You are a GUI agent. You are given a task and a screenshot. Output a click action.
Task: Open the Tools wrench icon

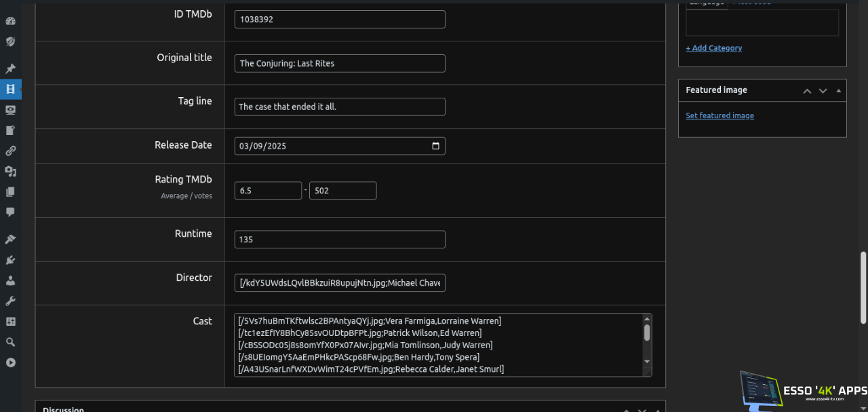(10, 301)
